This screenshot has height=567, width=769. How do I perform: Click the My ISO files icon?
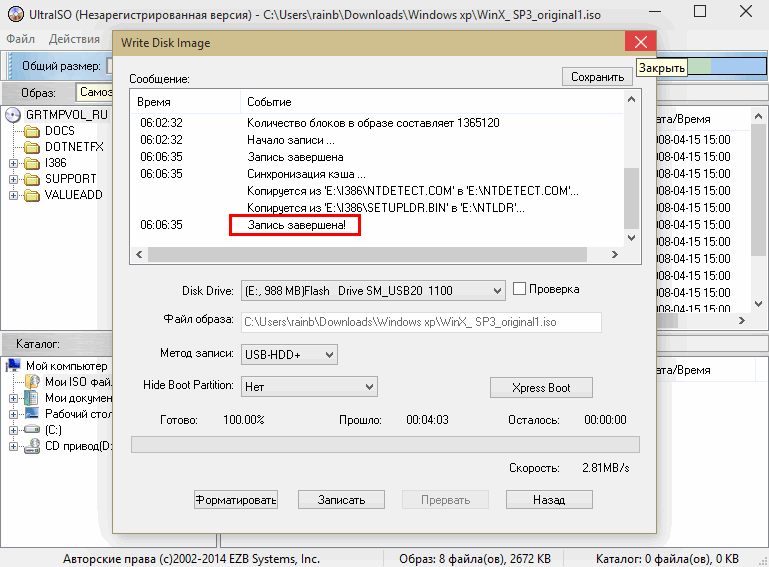pos(32,382)
